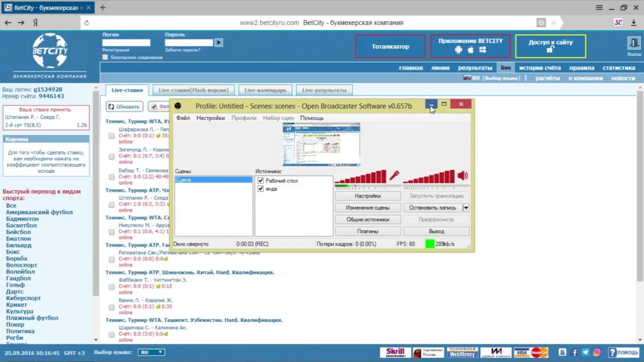Screen dimensions: 644x362
Task: Select the Сцена item in scenes list
Action: click(x=213, y=179)
